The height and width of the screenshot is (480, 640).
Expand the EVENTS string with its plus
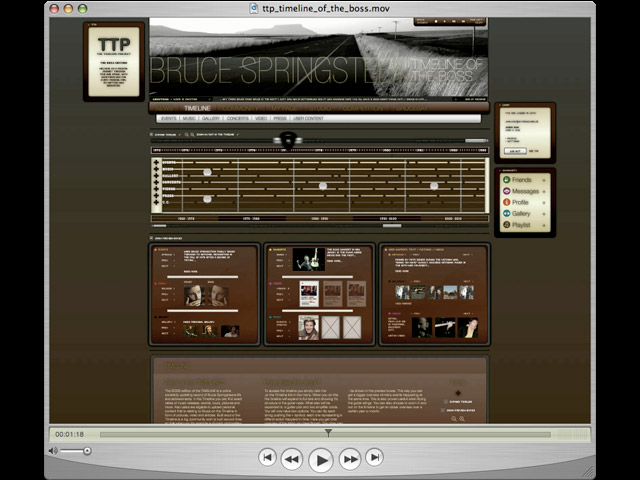[x=156, y=162]
